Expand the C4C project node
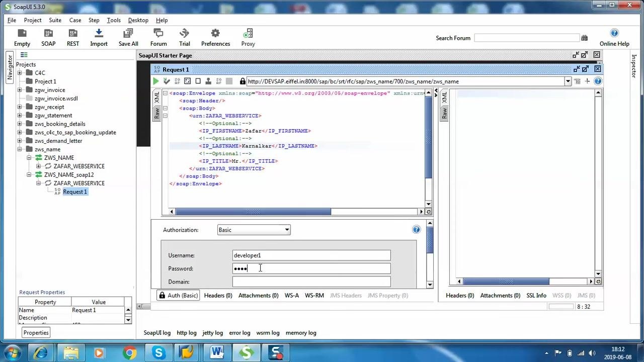Screen dimensions: 644x362 coord(20,73)
